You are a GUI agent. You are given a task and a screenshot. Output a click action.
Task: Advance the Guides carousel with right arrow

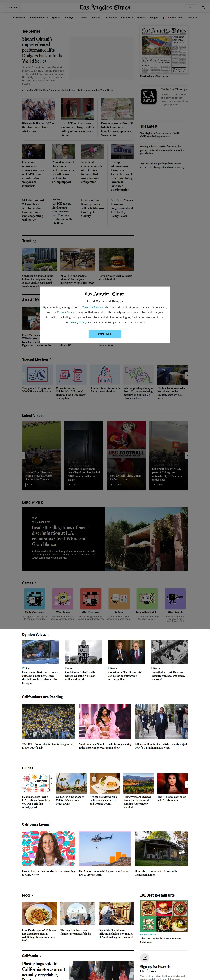click(x=186, y=784)
